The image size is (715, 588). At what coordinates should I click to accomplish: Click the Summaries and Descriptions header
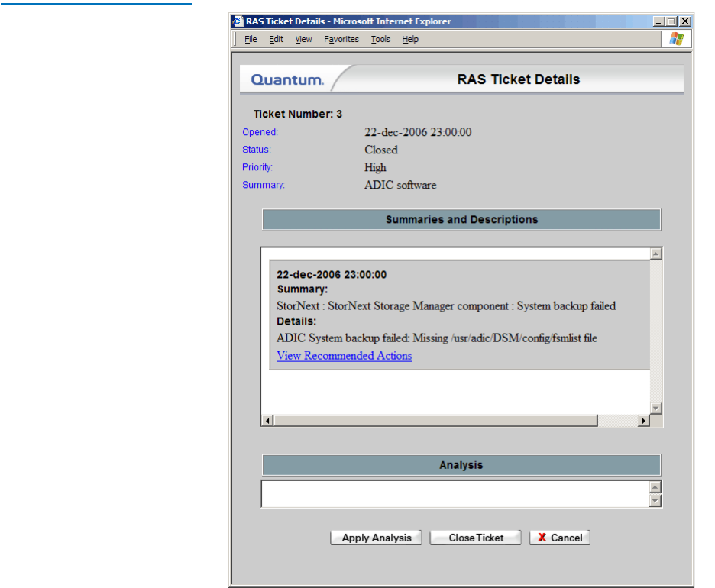(461, 220)
